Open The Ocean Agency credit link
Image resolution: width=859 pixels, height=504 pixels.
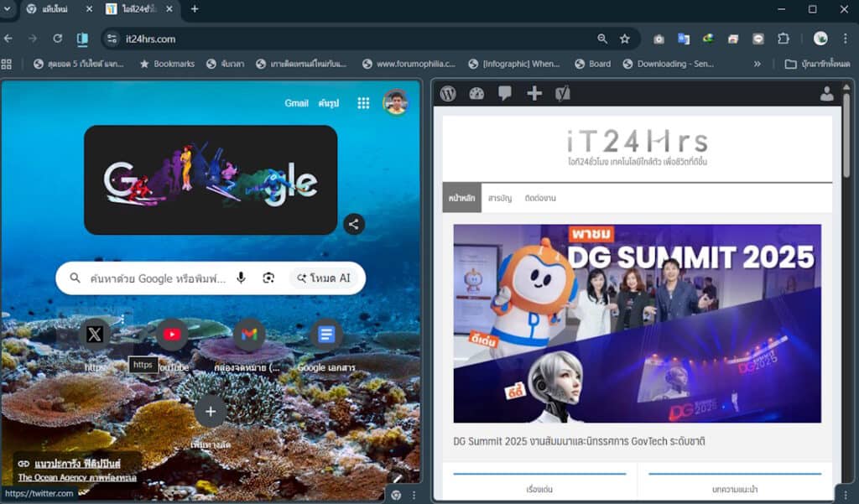77,478
